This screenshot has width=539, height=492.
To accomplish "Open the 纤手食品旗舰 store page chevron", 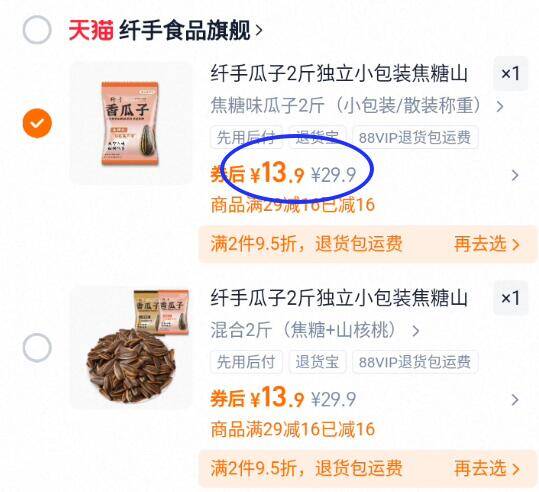I will click(259, 31).
